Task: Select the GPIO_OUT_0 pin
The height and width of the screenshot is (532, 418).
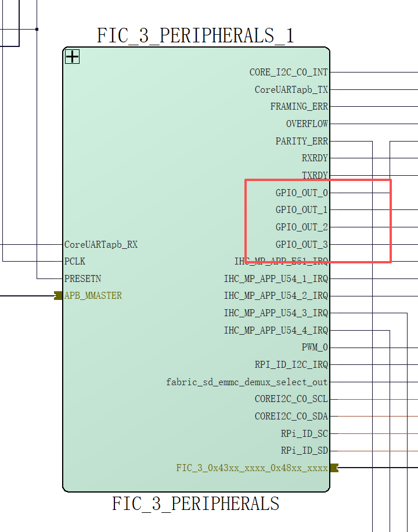Action: (x=302, y=193)
